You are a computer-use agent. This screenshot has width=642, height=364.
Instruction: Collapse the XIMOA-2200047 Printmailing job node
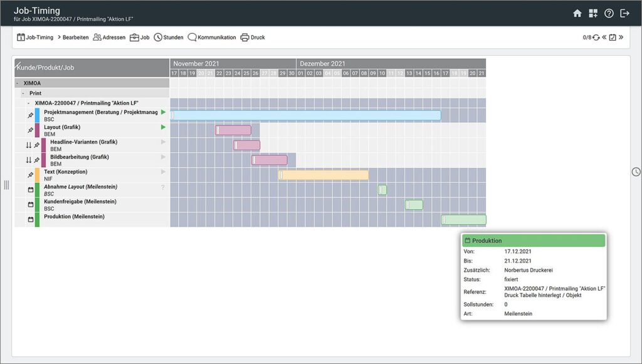[29, 103]
